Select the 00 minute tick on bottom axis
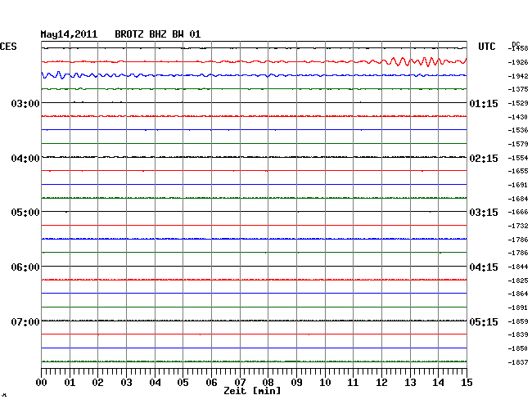This screenshot has width=532, height=404. pos(42,382)
